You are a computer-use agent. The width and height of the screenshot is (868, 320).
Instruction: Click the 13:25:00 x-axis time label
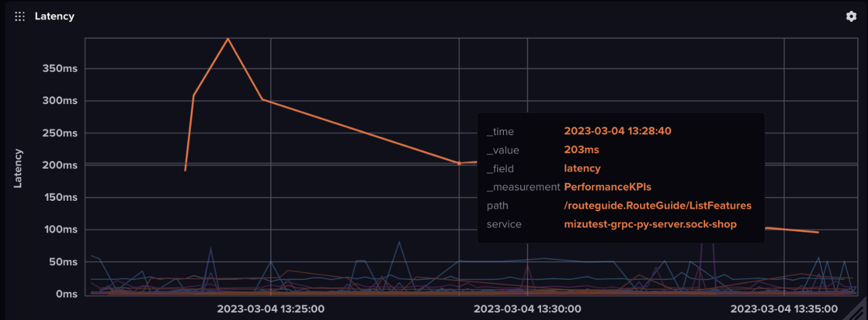click(x=270, y=308)
